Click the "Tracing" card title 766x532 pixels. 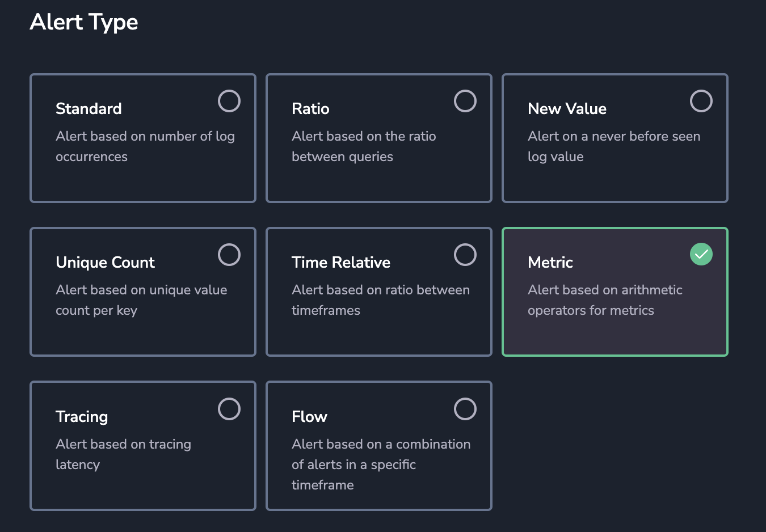click(x=82, y=417)
